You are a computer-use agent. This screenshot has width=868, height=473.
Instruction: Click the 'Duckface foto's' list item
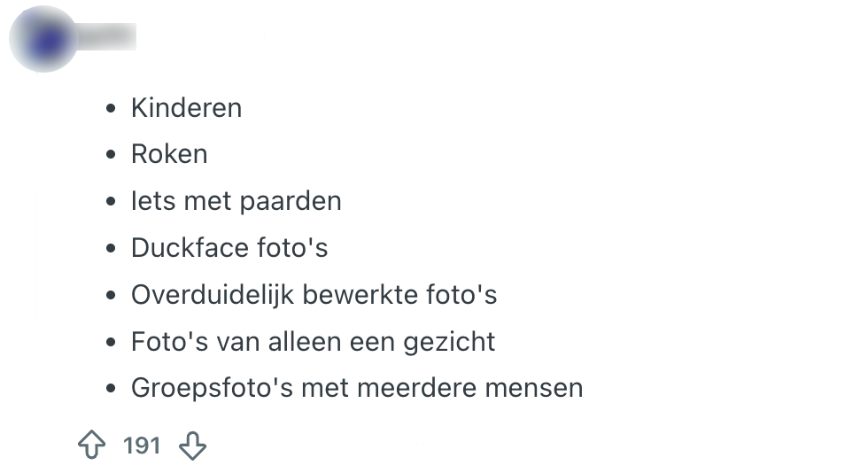coord(229,248)
